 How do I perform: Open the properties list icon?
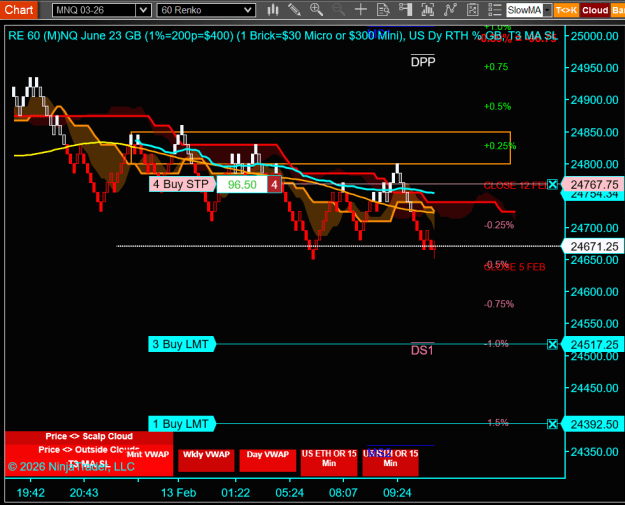[495, 10]
